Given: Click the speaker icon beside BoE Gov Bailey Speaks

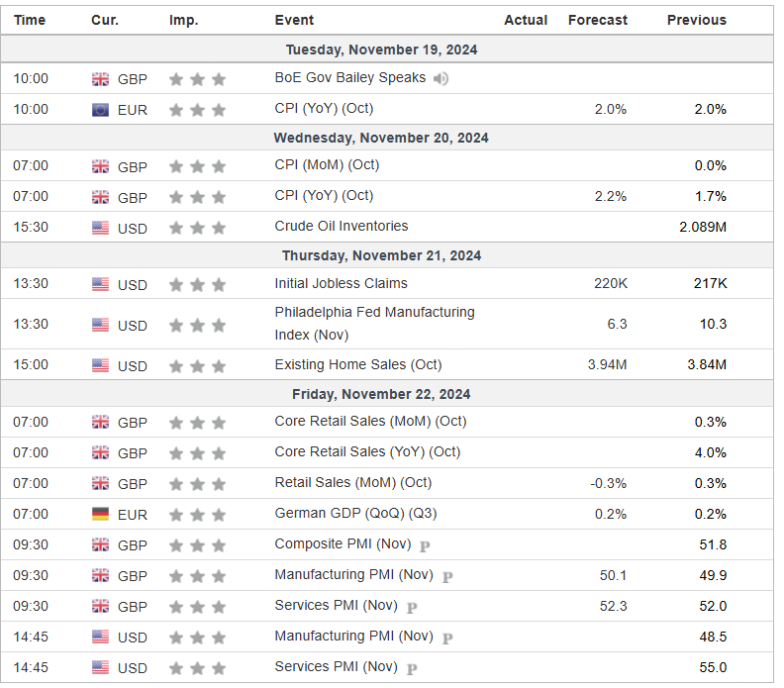Looking at the screenshot, I should click(441, 78).
